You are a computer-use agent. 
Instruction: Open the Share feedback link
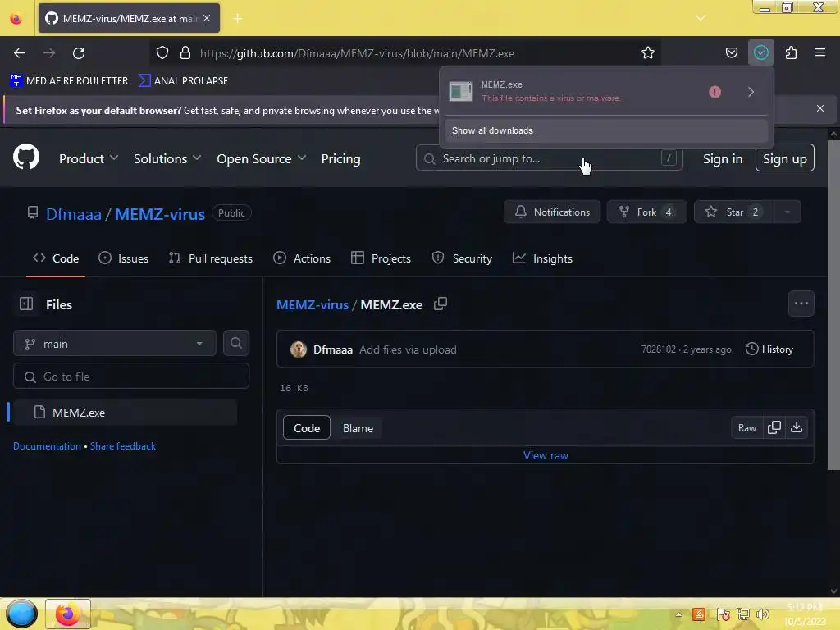123,446
